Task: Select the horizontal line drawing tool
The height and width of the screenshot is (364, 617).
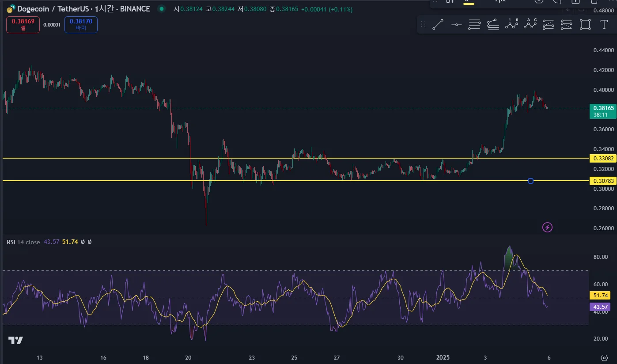Action: (x=456, y=25)
